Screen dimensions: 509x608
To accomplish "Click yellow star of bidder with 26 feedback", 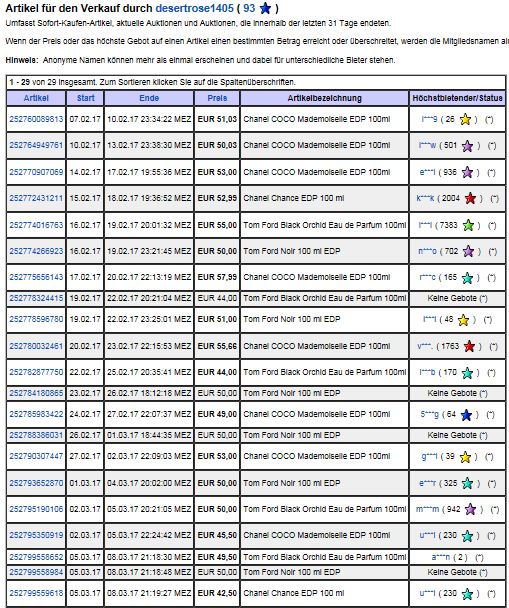I will pos(465,119).
